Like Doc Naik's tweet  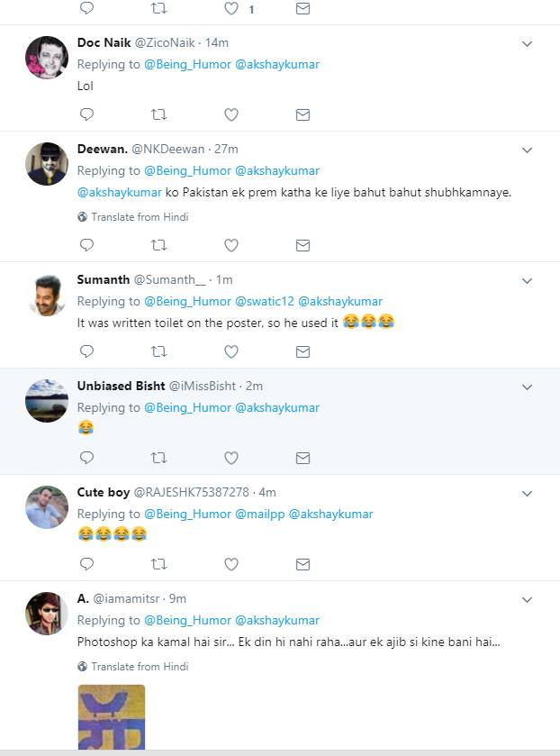coord(230,114)
